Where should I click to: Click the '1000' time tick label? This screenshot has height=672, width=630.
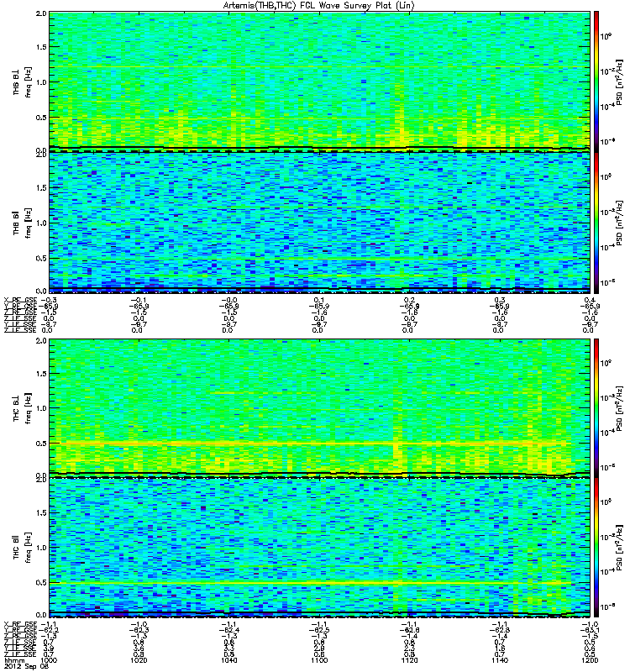(48, 660)
